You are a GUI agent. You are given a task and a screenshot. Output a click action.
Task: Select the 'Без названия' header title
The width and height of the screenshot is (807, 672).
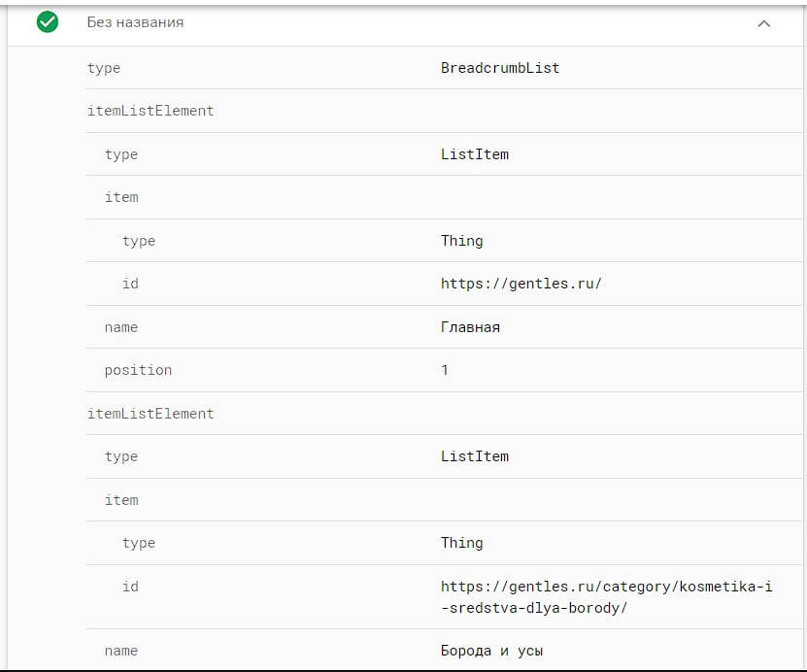(135, 22)
